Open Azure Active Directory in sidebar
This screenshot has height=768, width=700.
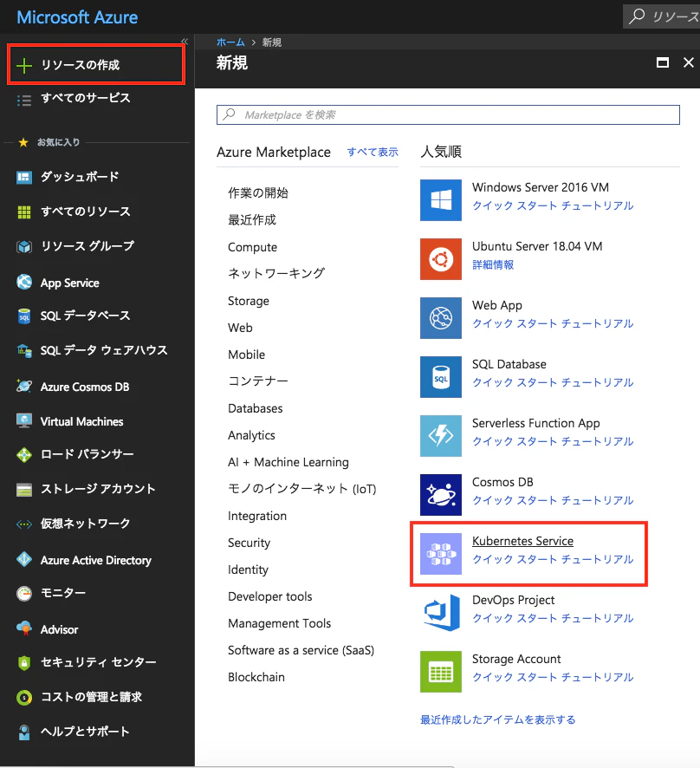point(96,560)
